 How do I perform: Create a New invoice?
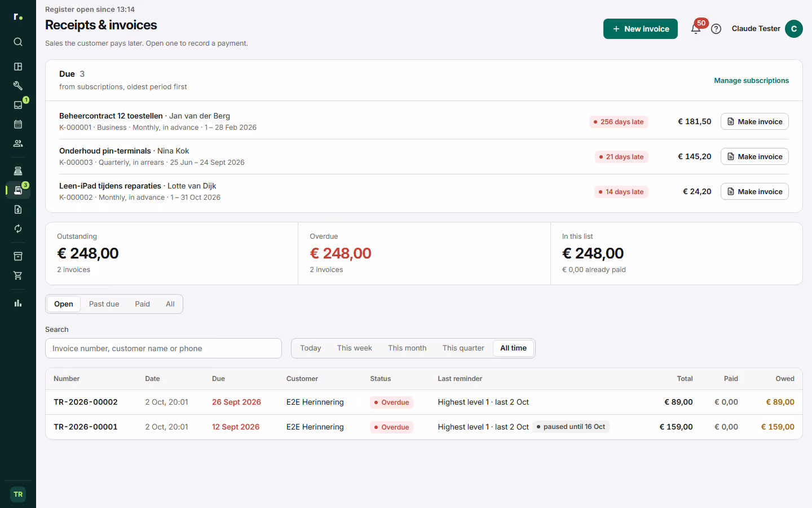point(641,29)
